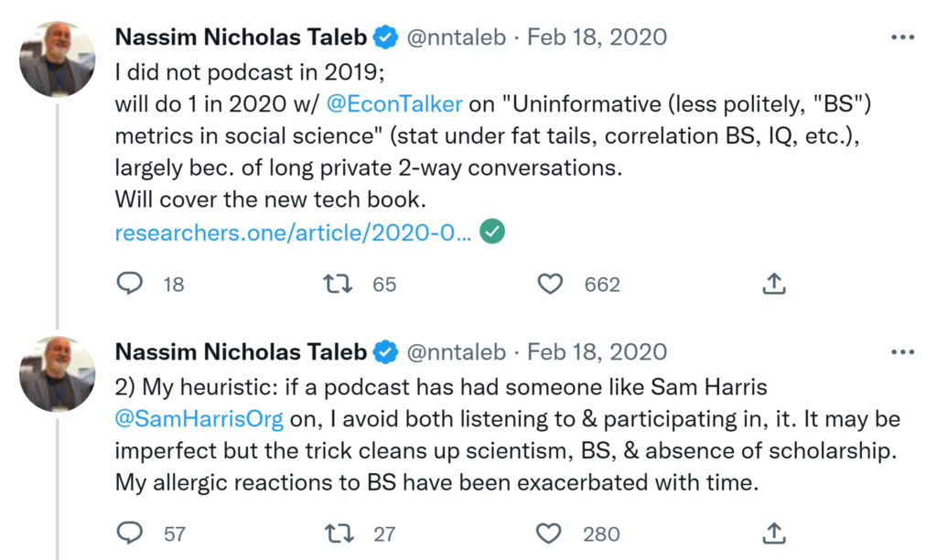Click the @nntaleb handle in second tweet
The image size is (937, 560).
pyautogui.click(x=455, y=351)
